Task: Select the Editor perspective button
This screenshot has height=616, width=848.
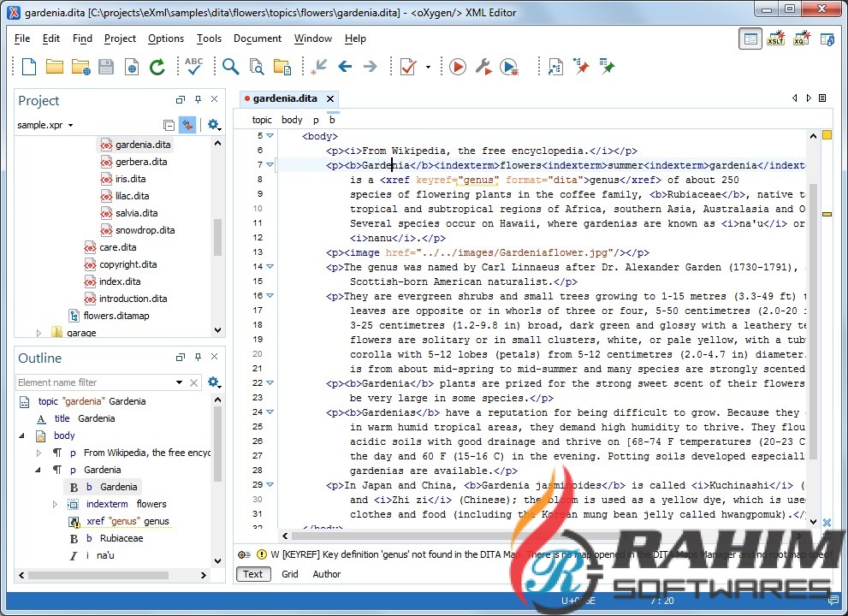Action: pyautogui.click(x=750, y=38)
